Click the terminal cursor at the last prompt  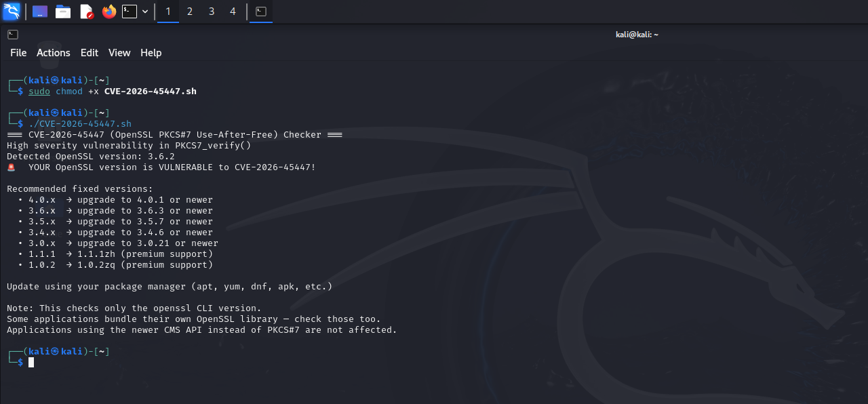31,362
